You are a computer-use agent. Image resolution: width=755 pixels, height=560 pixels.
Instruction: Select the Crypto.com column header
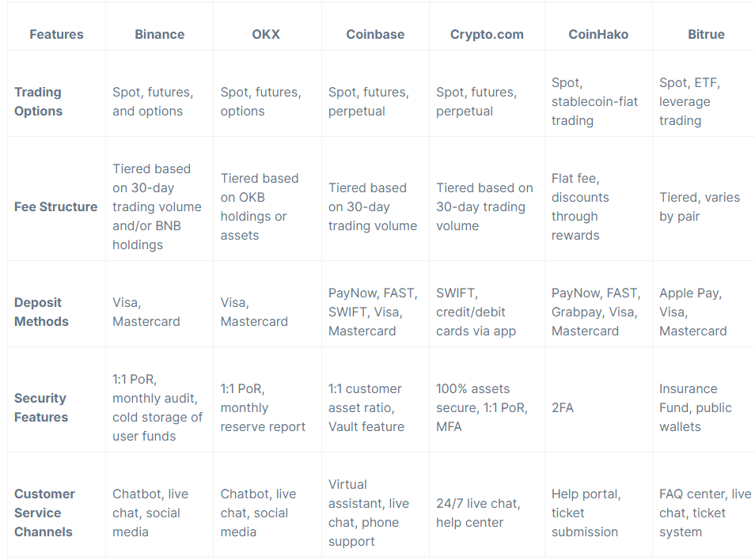pyautogui.click(x=487, y=35)
